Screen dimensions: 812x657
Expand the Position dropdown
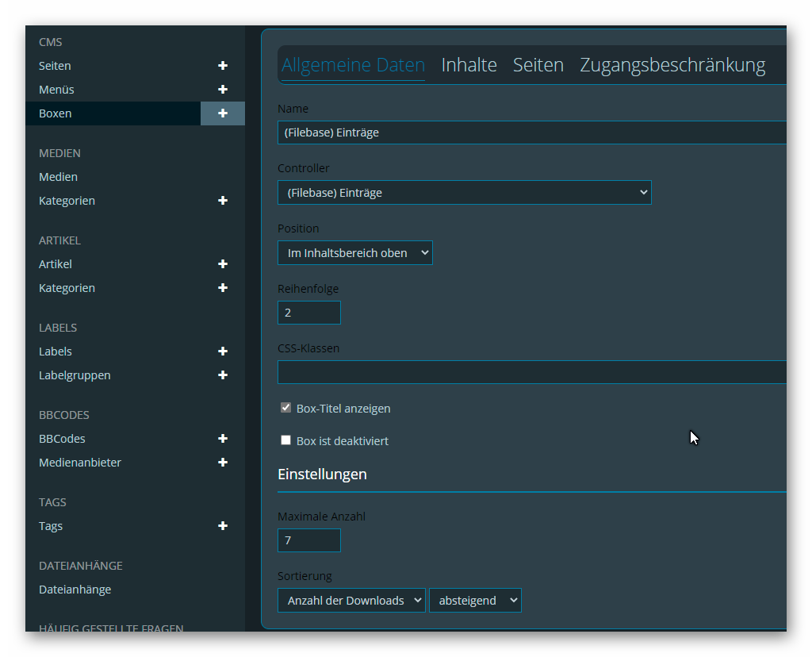coord(354,253)
